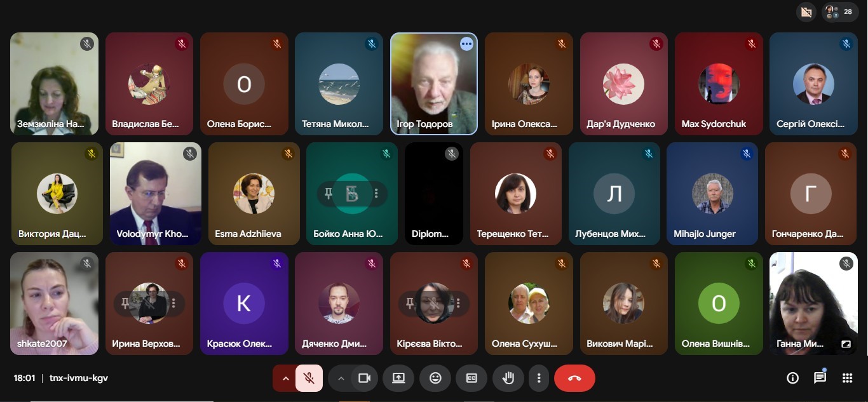Open three-dot options on Ігор Тодоров's tile
The image size is (868, 402).
(466, 44)
